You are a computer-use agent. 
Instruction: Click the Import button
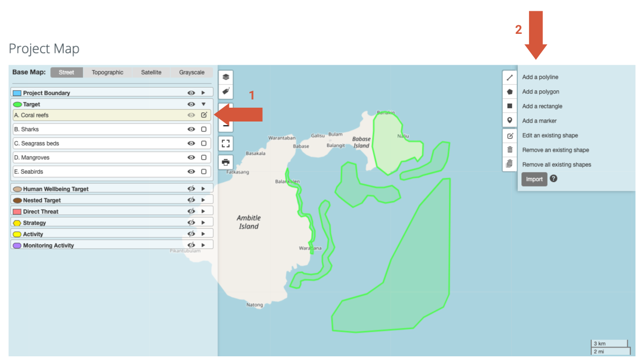534,179
